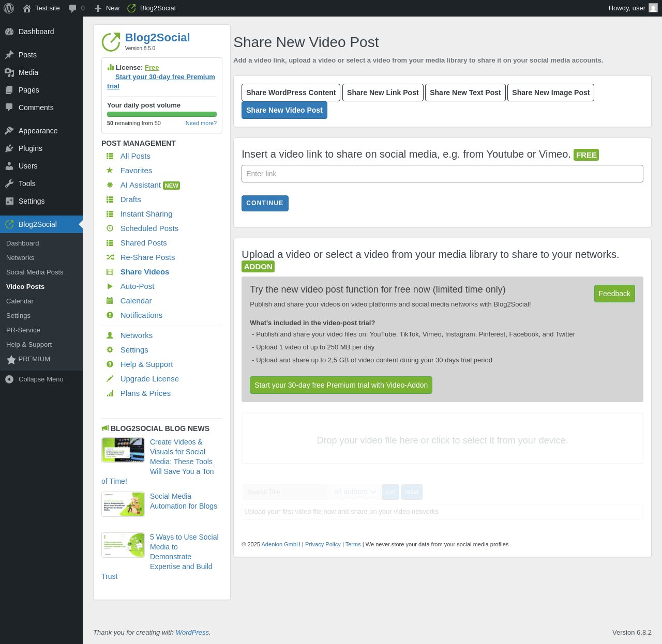662x644 pixels.
Task: Click the Help & Support question icon
Action: click(x=110, y=364)
